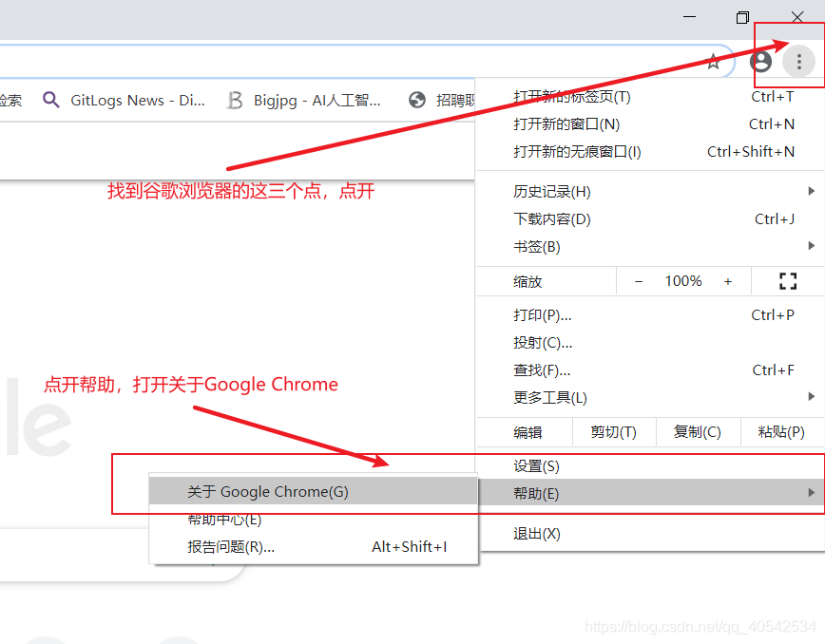Image resolution: width=825 pixels, height=644 pixels.
Task: Restore the window with the restore button
Action: coord(742,17)
